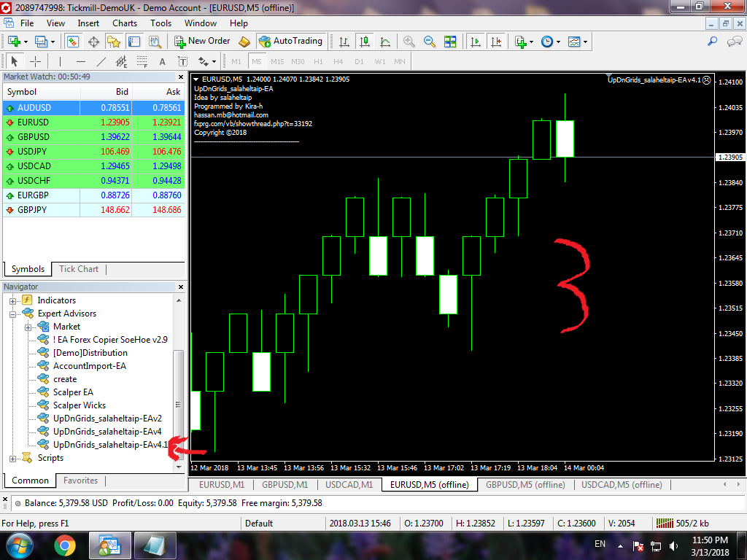Select the cursor tool
Image resolution: width=747 pixels, height=560 pixels.
15,61
